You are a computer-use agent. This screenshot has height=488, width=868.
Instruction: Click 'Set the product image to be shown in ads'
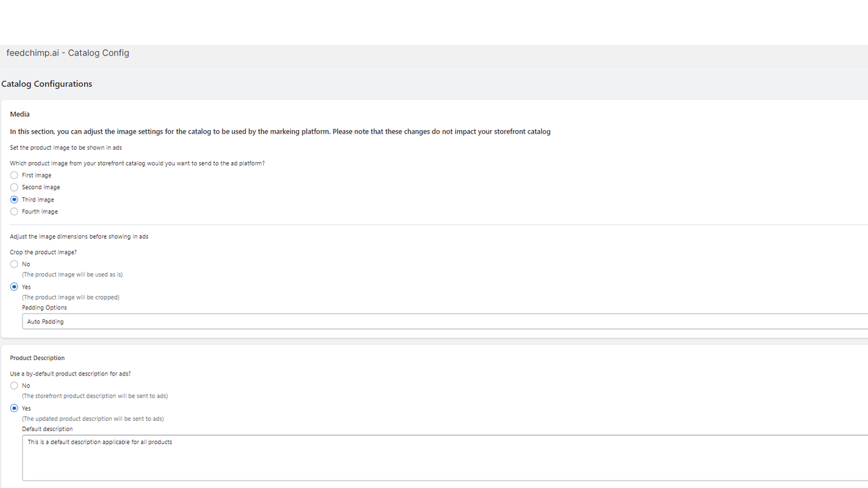[66, 148]
